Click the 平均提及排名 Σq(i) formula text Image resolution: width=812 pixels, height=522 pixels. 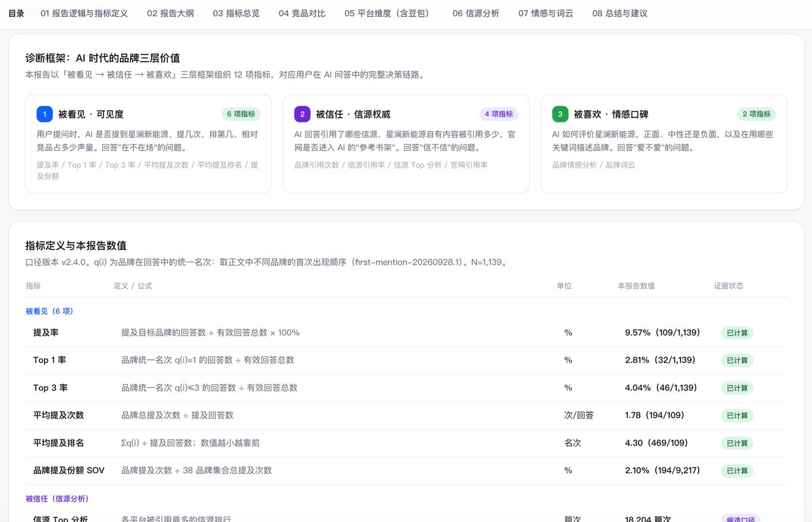pyautogui.click(x=190, y=443)
